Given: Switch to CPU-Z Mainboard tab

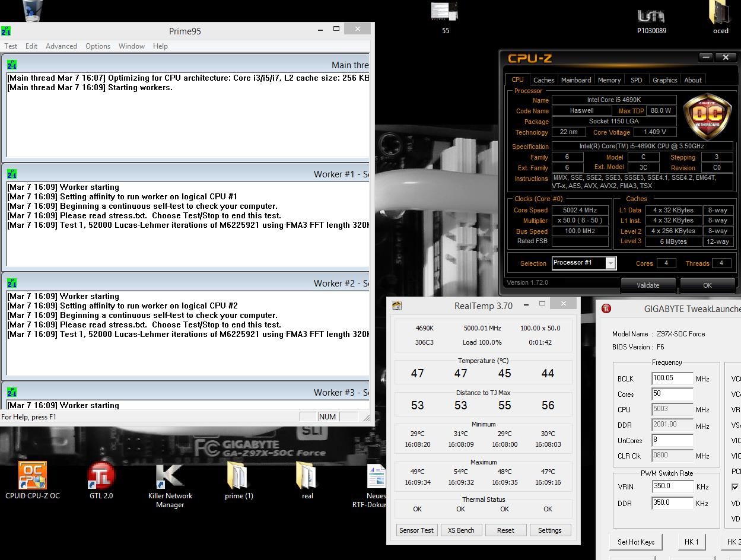Looking at the screenshot, I should click(x=576, y=80).
